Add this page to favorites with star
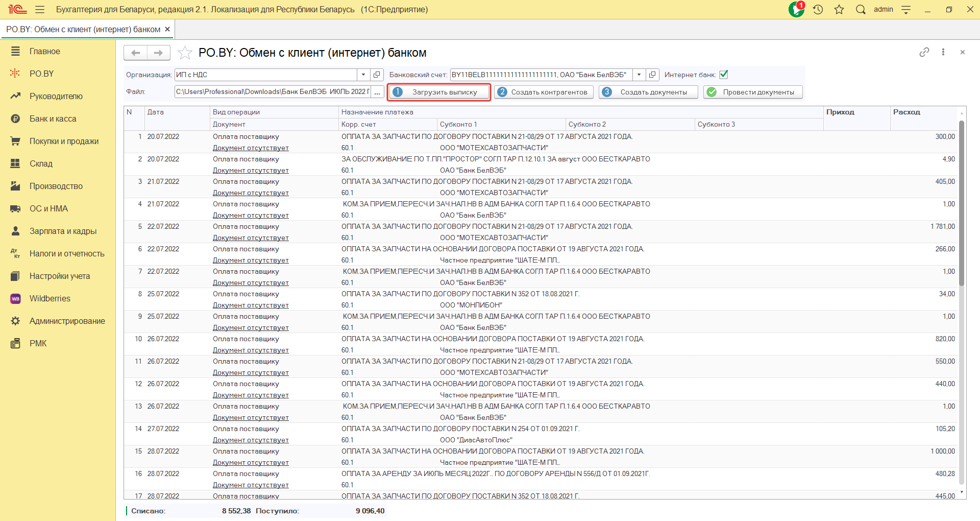 coord(185,53)
